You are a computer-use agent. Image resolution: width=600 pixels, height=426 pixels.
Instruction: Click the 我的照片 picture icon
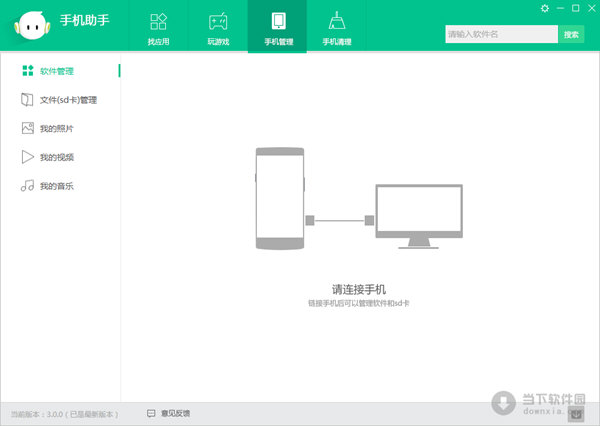tap(28, 128)
